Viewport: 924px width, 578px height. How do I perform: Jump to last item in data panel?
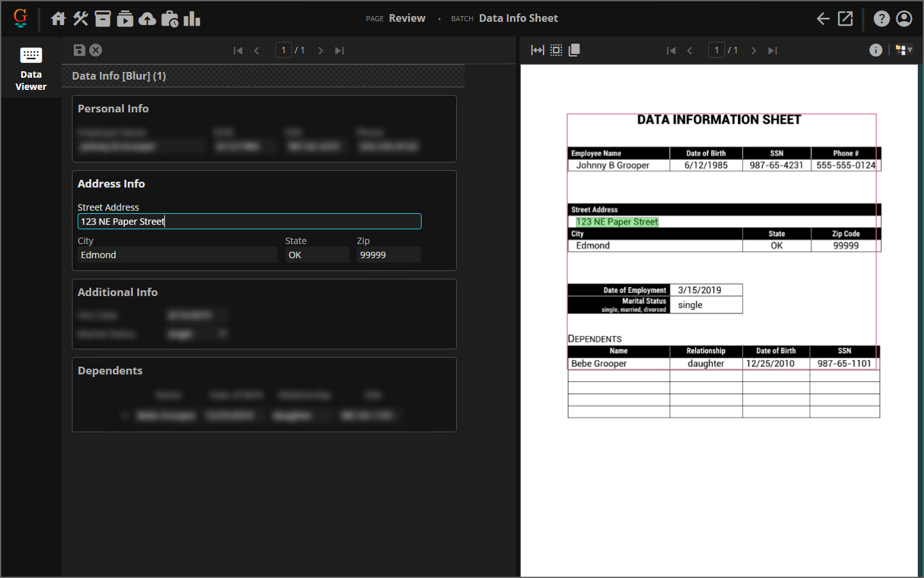339,51
